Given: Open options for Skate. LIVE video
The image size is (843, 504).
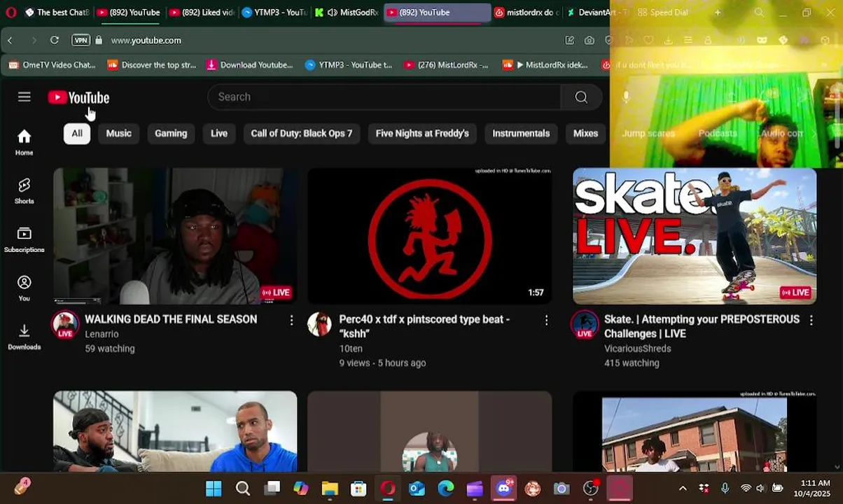Looking at the screenshot, I should point(811,320).
